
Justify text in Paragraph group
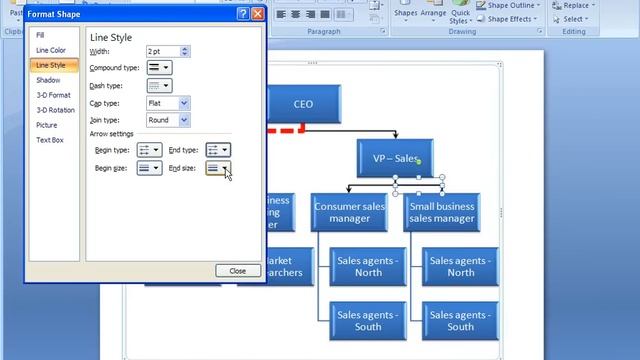point(325,15)
